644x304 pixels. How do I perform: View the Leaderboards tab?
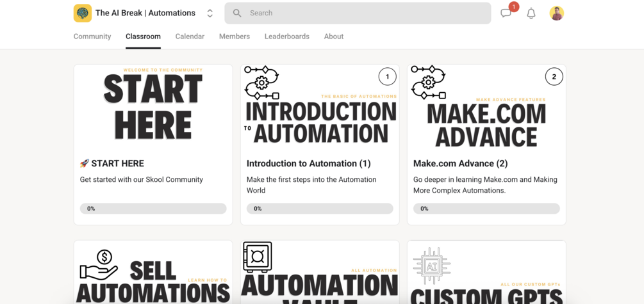tap(286, 36)
